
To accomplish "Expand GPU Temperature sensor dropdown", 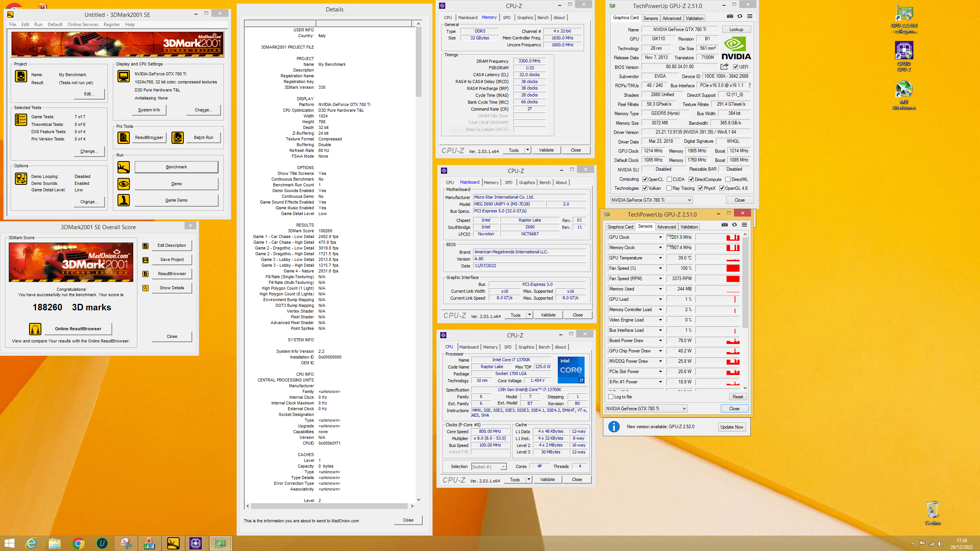I will pyautogui.click(x=660, y=258).
